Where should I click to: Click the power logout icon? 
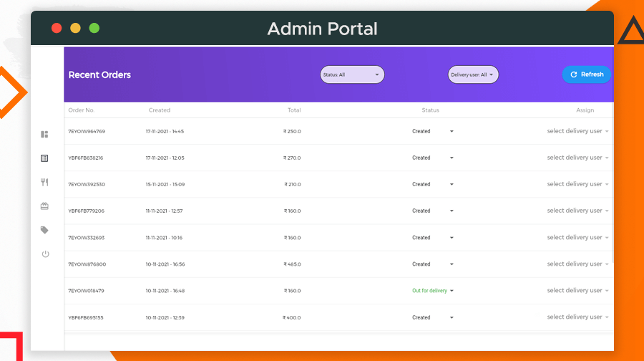(x=45, y=254)
